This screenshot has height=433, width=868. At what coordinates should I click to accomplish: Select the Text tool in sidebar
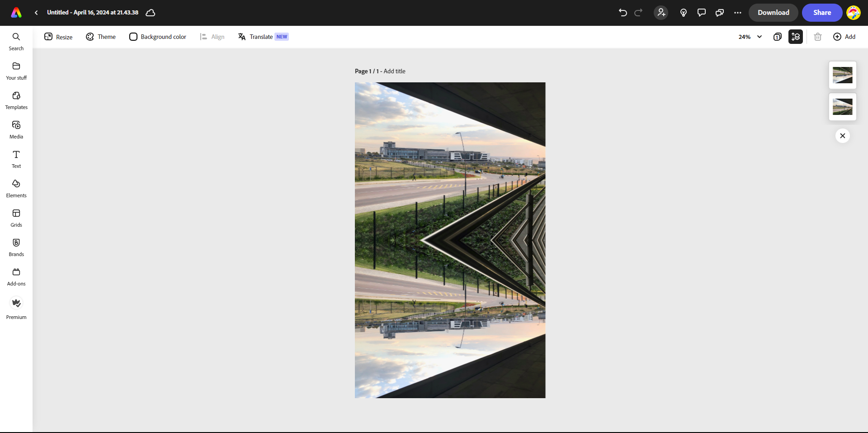[16, 159]
